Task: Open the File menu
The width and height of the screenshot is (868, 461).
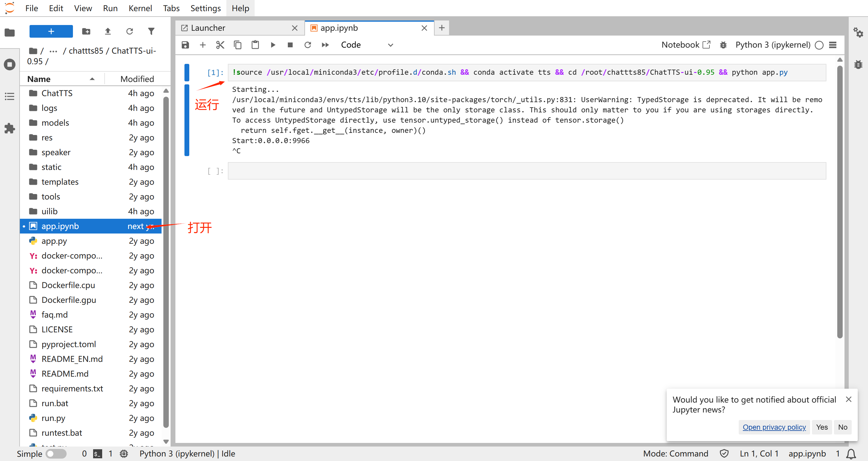Action: point(32,8)
